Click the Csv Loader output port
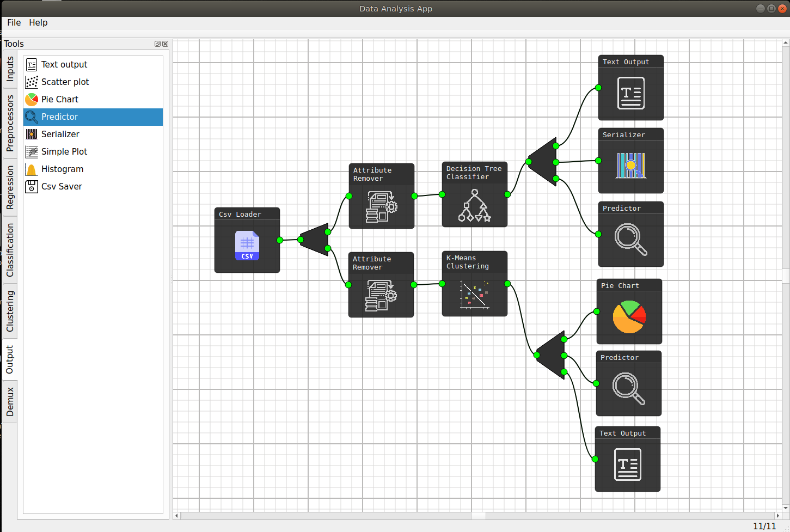 coord(280,240)
